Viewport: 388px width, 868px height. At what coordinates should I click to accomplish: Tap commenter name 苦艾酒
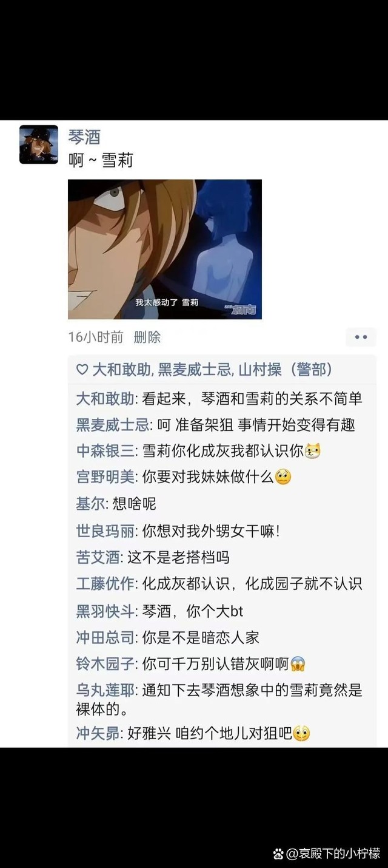(98, 557)
